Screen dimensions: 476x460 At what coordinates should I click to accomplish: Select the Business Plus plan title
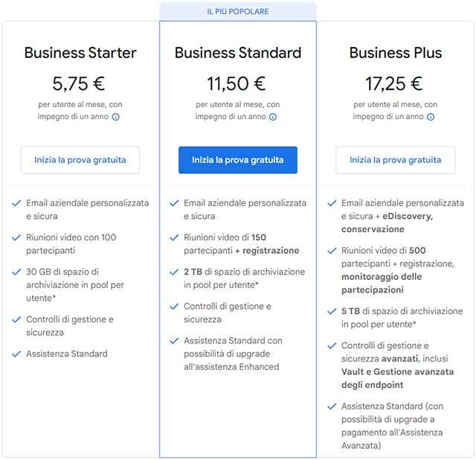(x=396, y=53)
